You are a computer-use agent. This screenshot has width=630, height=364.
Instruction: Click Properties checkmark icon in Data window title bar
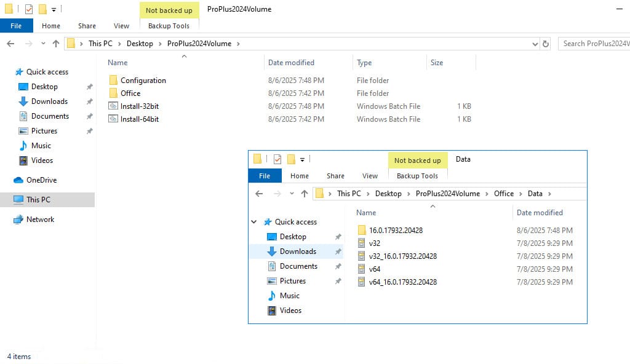(277, 159)
